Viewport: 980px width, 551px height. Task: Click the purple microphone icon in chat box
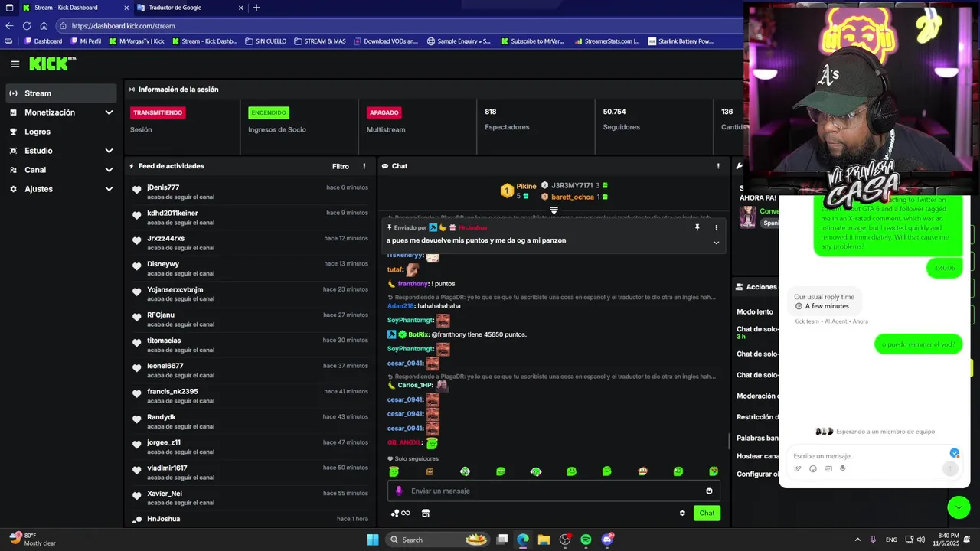click(398, 491)
